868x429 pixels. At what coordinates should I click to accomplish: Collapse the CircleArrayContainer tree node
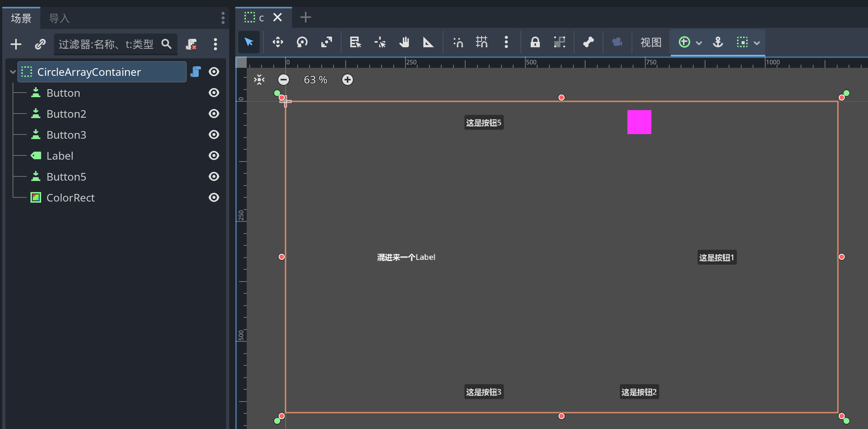(x=13, y=72)
